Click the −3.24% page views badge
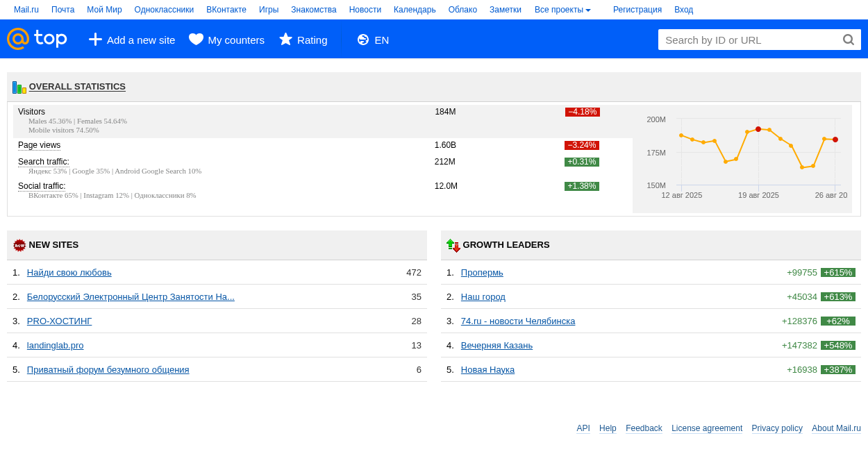Screen dimensions: 868x463 click(582, 145)
